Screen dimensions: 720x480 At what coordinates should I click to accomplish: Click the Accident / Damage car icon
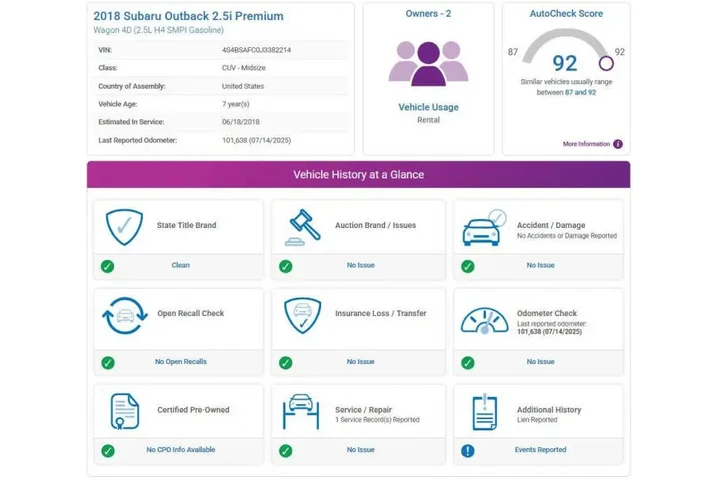(484, 227)
